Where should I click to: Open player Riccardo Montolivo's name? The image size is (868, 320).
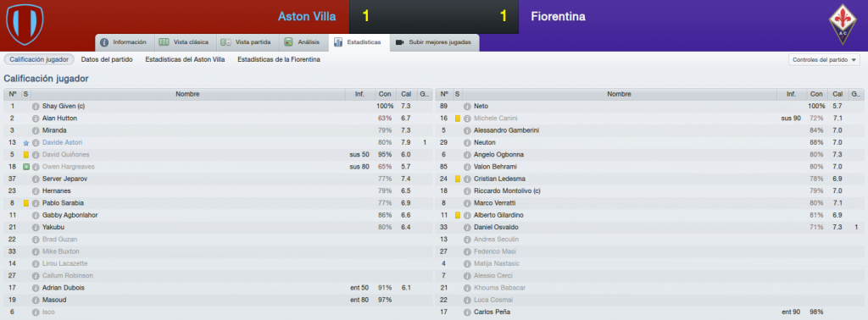[x=507, y=191]
